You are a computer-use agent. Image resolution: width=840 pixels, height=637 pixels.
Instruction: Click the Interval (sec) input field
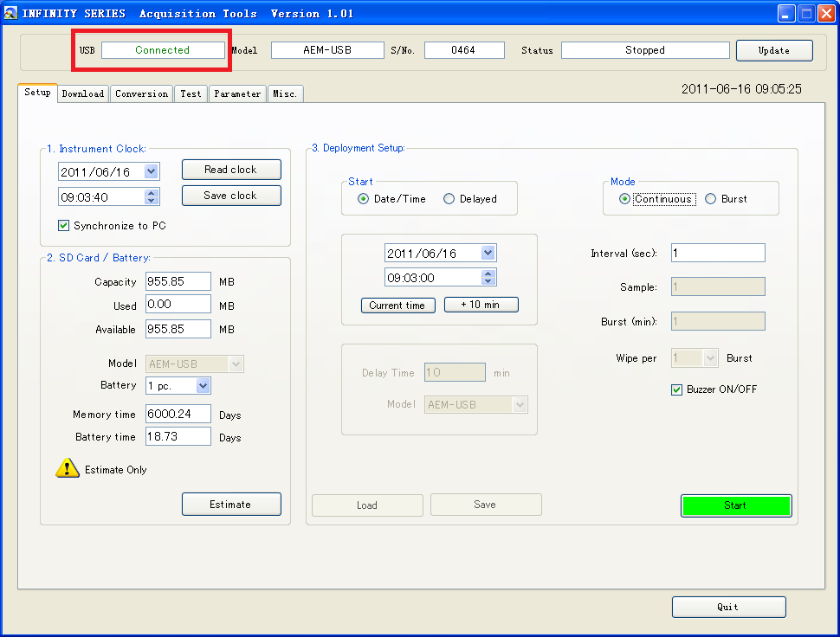pos(717,253)
